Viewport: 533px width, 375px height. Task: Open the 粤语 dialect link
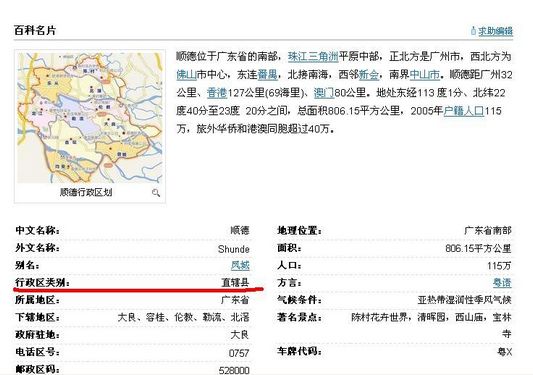(502, 283)
